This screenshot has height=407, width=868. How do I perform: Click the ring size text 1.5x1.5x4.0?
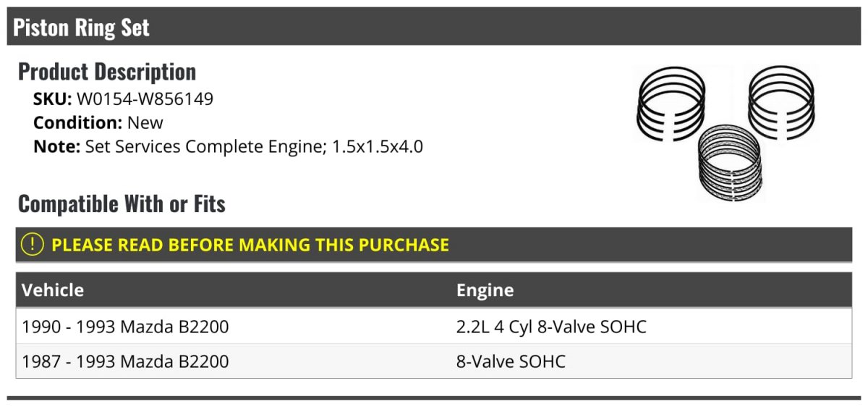378,147
